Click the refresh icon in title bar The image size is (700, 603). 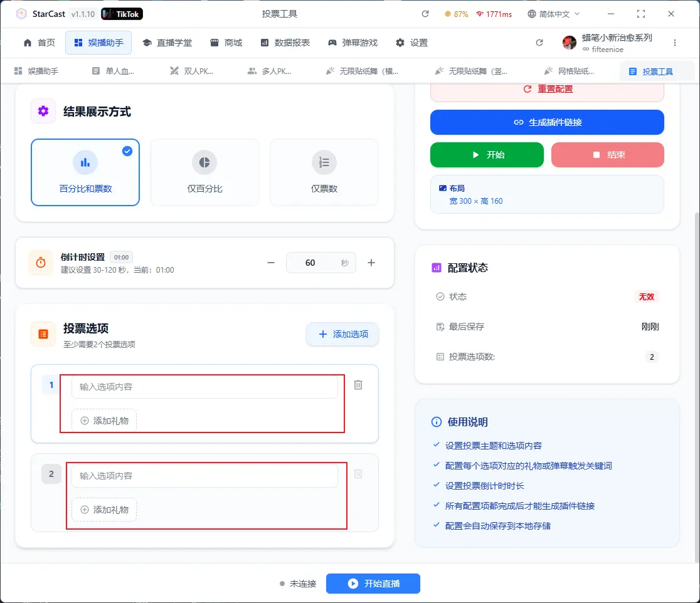pyautogui.click(x=425, y=14)
